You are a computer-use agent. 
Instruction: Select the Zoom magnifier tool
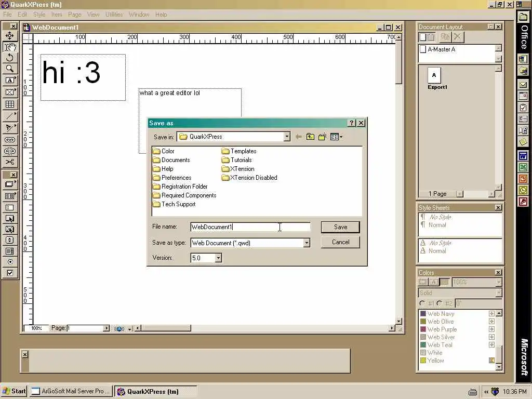(x=9, y=69)
